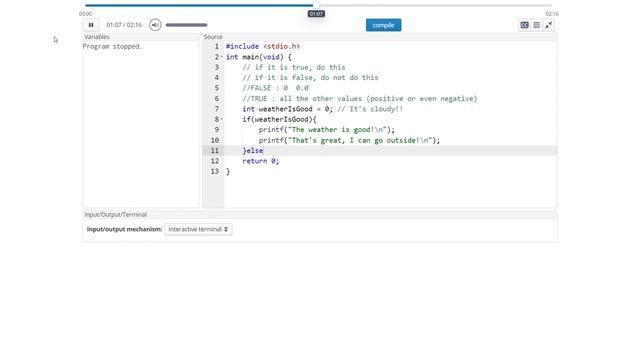Click 'int main(void) {' line
The height and width of the screenshot is (360, 640).
tap(259, 57)
